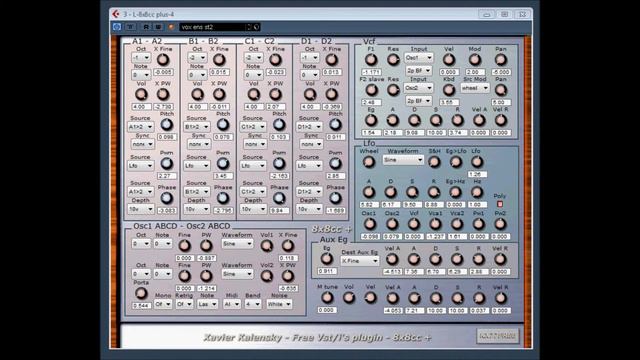Open the Src Mod wheel dropdown
The height and width of the screenshot is (360, 640).
[475, 88]
